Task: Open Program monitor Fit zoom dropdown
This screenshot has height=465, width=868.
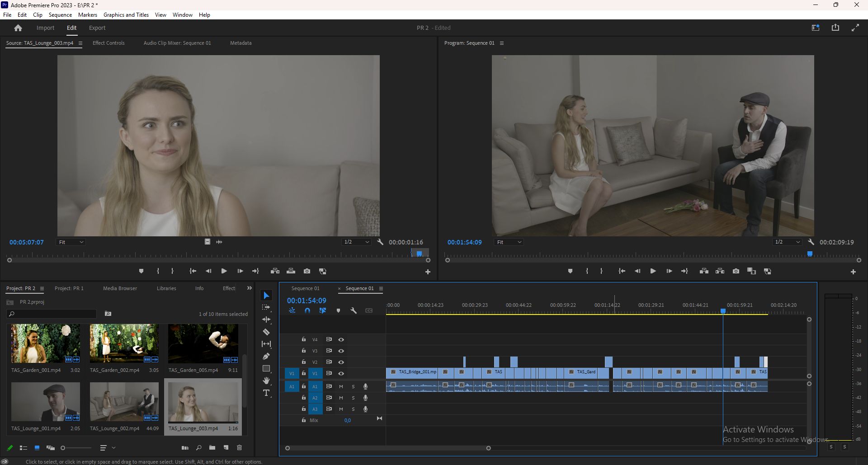Action: click(x=509, y=242)
